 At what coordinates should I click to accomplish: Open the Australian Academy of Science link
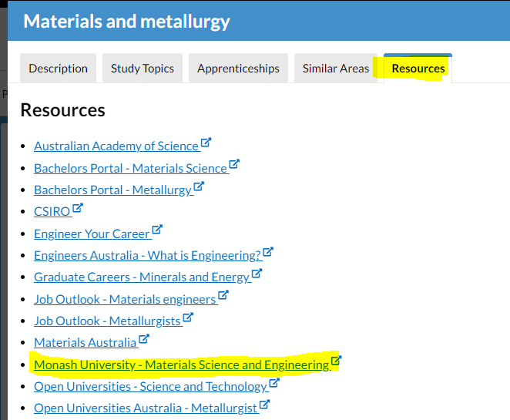coord(116,146)
